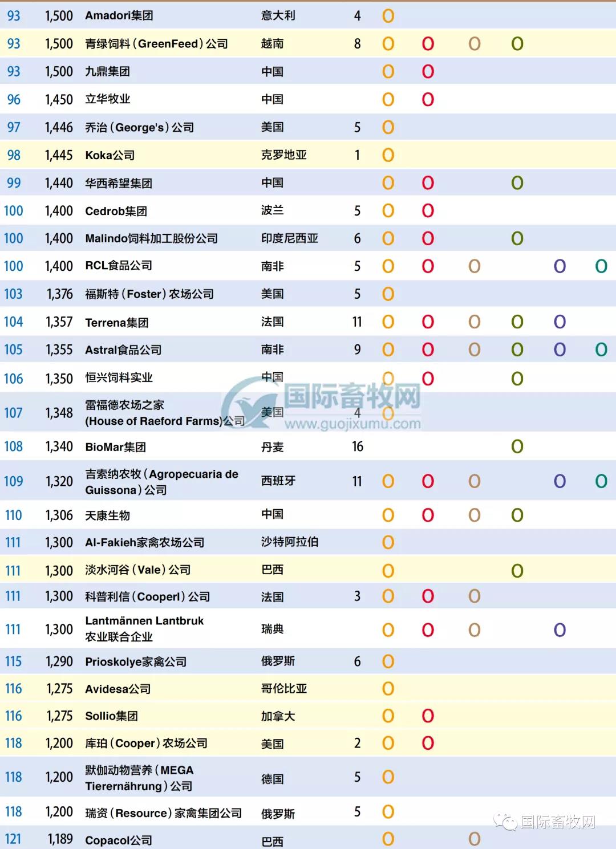Screen dimensions: 616x849
Task: Click the country cell 加拿大
Action: coord(278,716)
